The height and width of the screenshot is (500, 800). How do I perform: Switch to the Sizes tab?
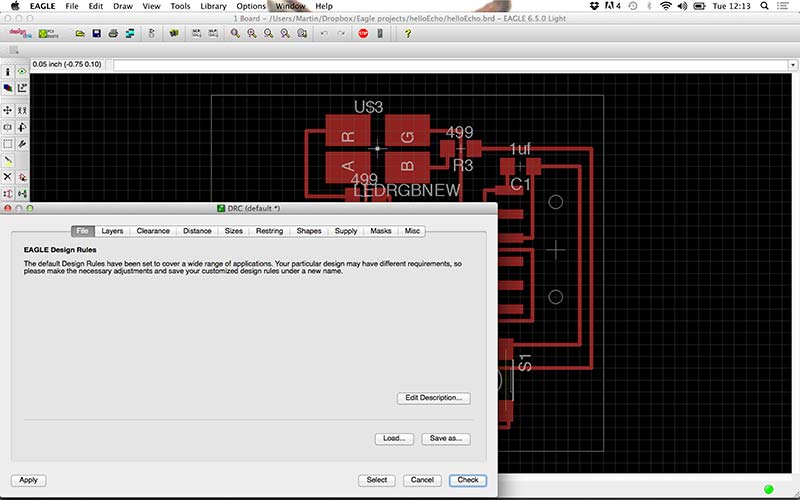tap(234, 231)
